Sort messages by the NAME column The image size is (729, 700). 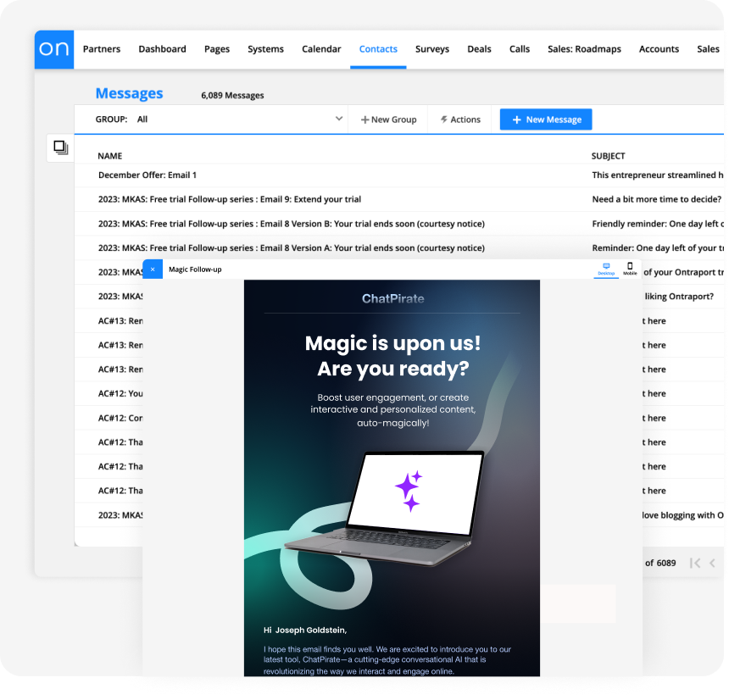(x=110, y=156)
